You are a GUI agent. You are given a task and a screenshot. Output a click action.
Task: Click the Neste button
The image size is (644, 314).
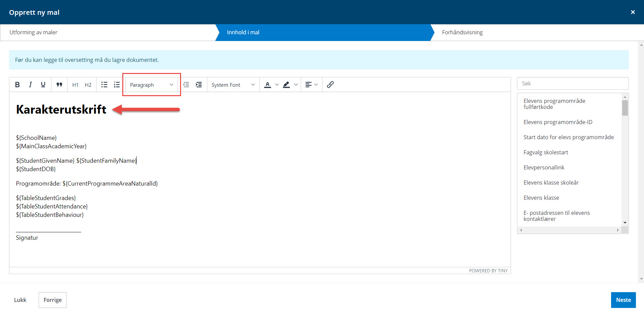pos(623,300)
